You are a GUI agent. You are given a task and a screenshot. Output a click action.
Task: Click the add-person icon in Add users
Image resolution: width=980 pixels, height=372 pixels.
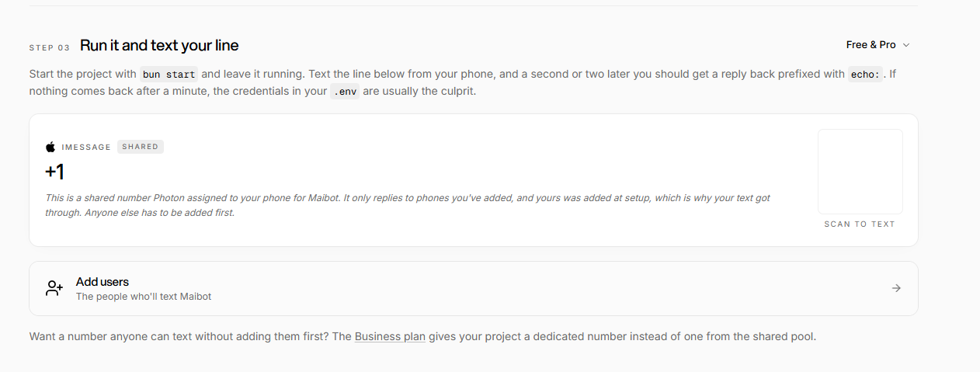54,288
